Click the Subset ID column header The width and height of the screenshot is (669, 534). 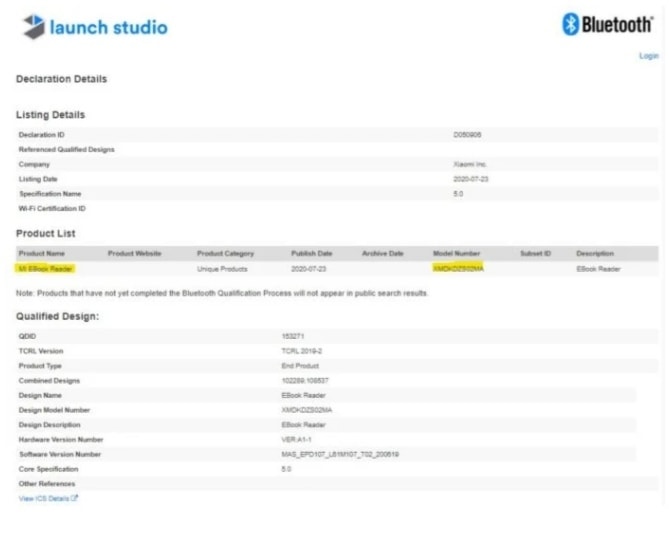(535, 254)
